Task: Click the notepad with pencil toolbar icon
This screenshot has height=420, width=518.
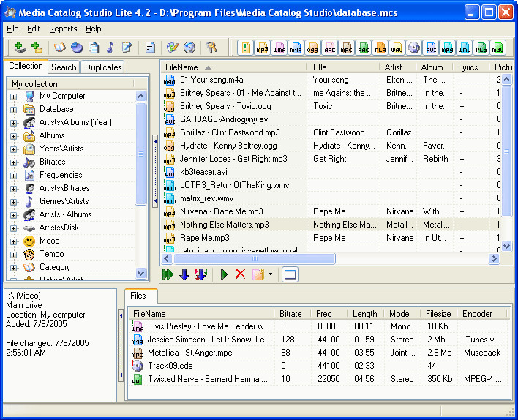Action: pyautogui.click(x=127, y=48)
